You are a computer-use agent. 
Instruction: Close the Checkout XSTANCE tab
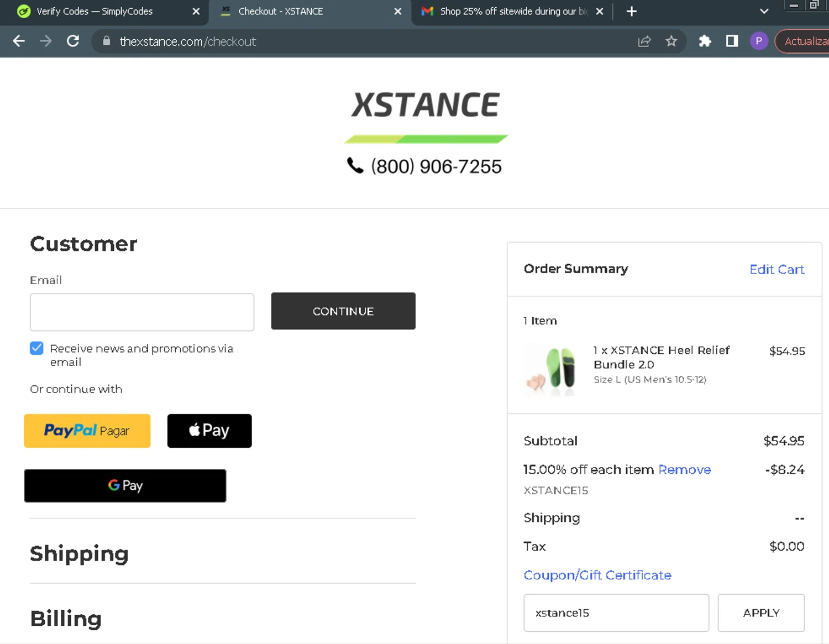pyautogui.click(x=397, y=11)
